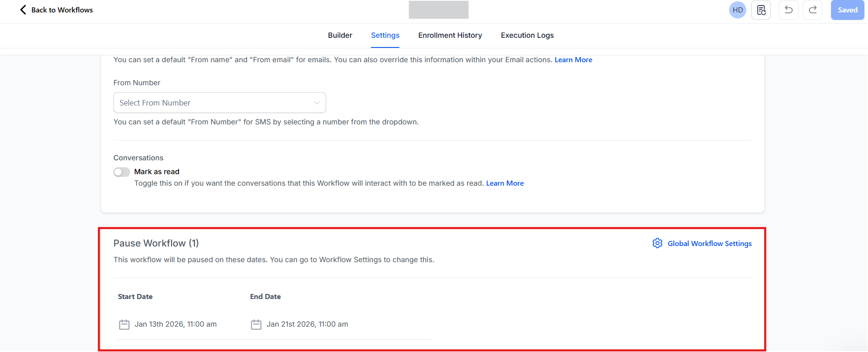The width and height of the screenshot is (868, 352).
Task: Select the Settings tab
Action: click(x=385, y=35)
